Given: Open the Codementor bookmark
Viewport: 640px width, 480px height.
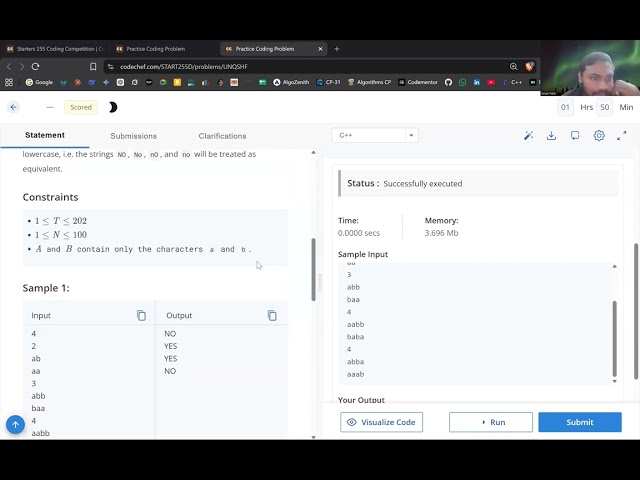Looking at the screenshot, I should (x=418, y=82).
